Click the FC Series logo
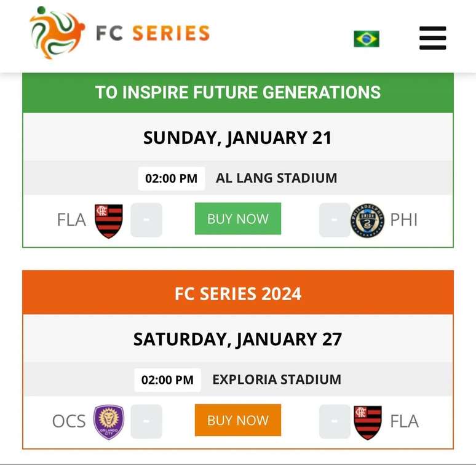The width and height of the screenshot is (476, 465). point(120,33)
